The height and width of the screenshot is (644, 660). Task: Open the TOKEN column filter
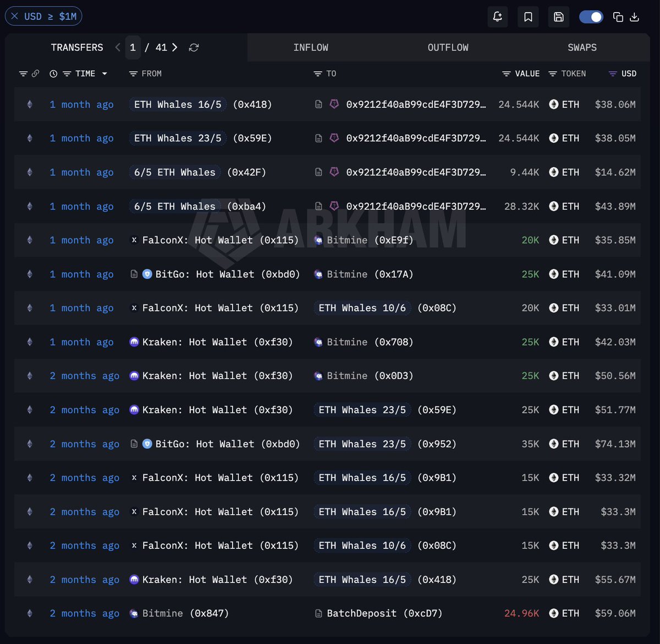pos(553,74)
